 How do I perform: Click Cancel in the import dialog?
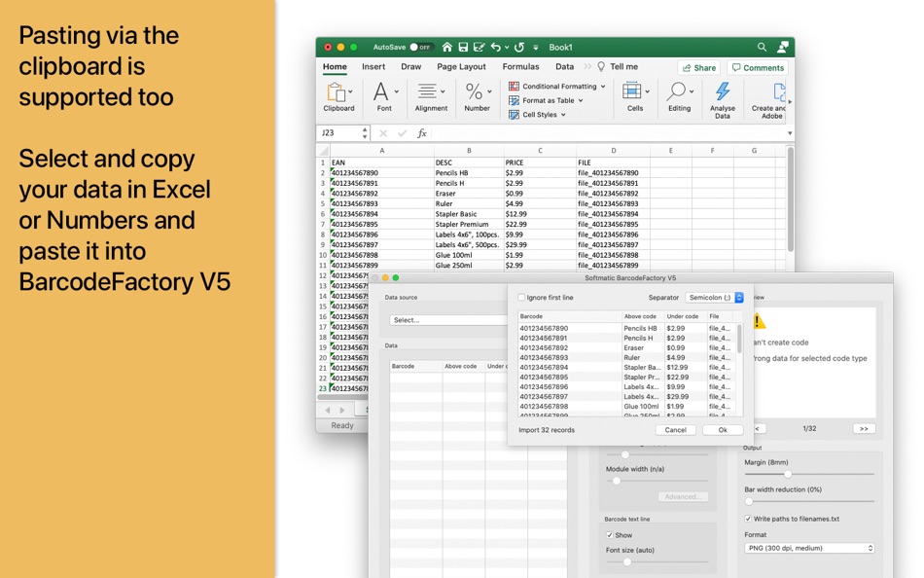tap(675, 430)
